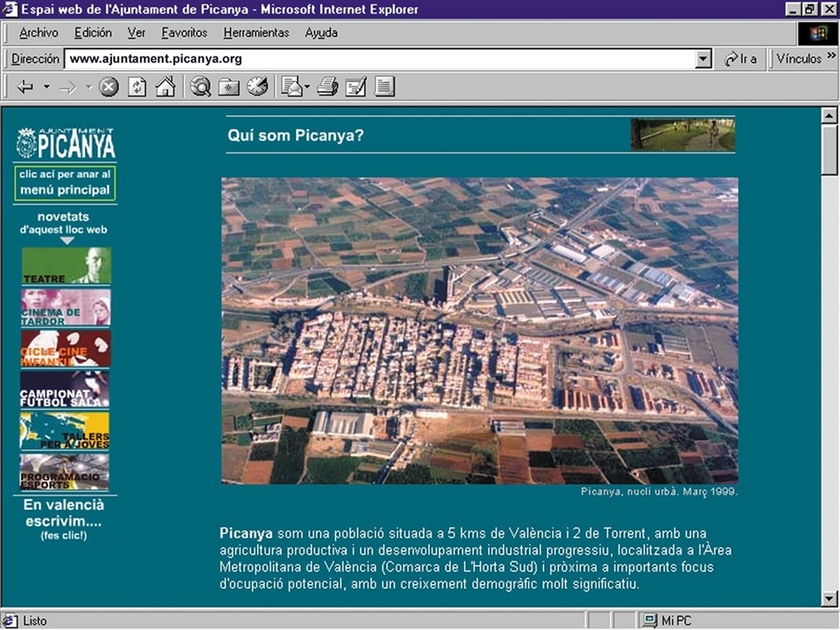Image resolution: width=840 pixels, height=630 pixels.
Task: Expand the Mail button dropdown arrow
Action: click(307, 87)
